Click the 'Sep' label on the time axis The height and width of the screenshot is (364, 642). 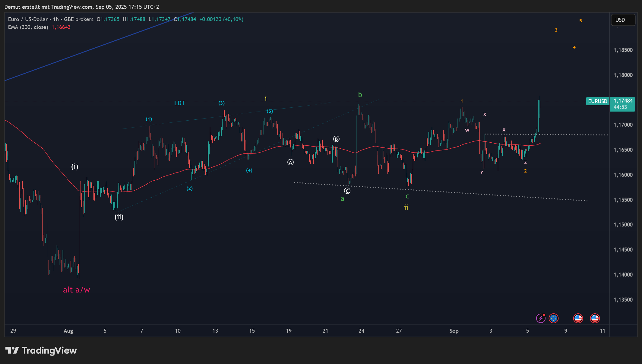coord(454,331)
